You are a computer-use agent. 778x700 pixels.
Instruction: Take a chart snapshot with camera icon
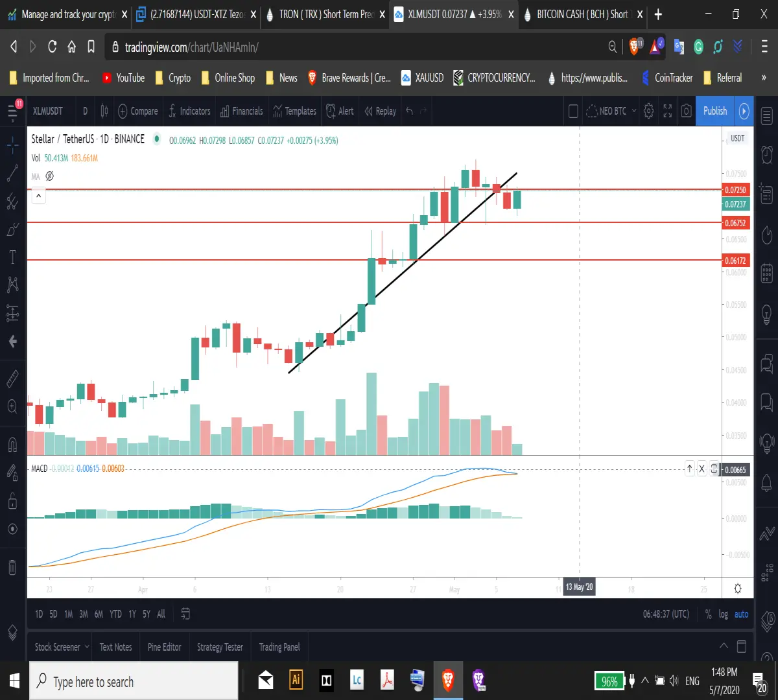(686, 111)
